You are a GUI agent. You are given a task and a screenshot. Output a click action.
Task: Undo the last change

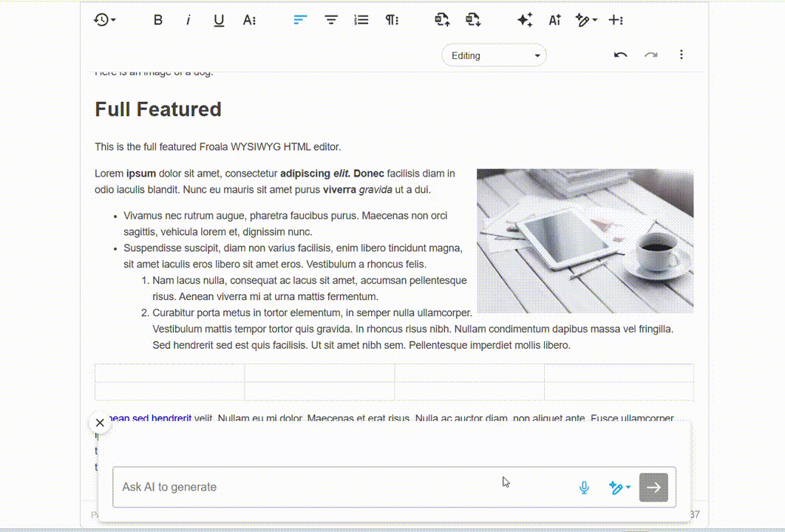(x=620, y=55)
